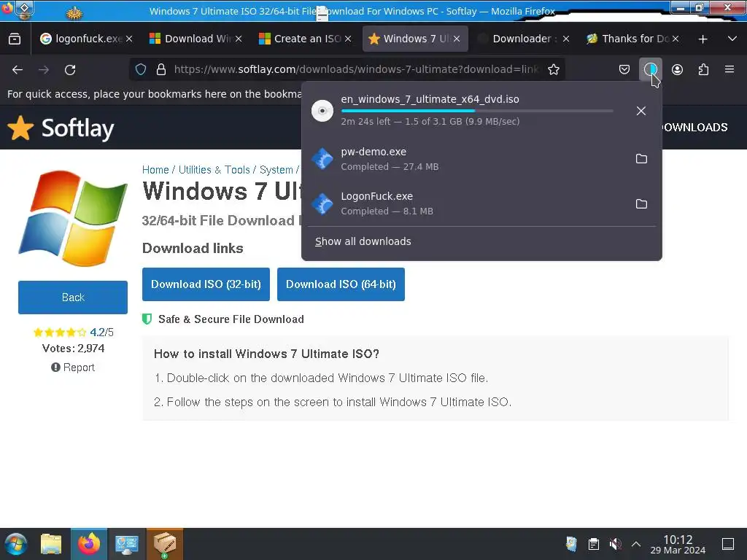Screen dimensions: 747x560
Task: Click the star rating 4.2/5
Action: (x=73, y=332)
